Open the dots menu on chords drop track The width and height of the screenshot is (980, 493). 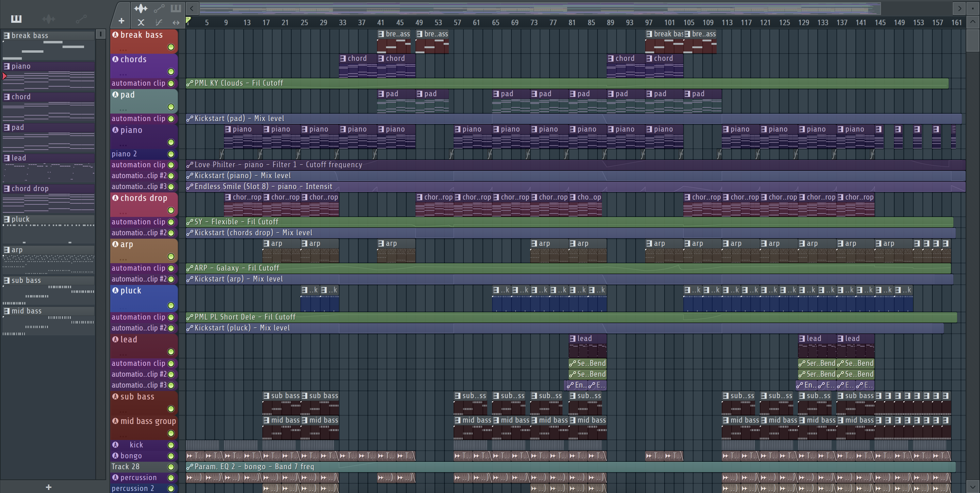[x=122, y=213]
